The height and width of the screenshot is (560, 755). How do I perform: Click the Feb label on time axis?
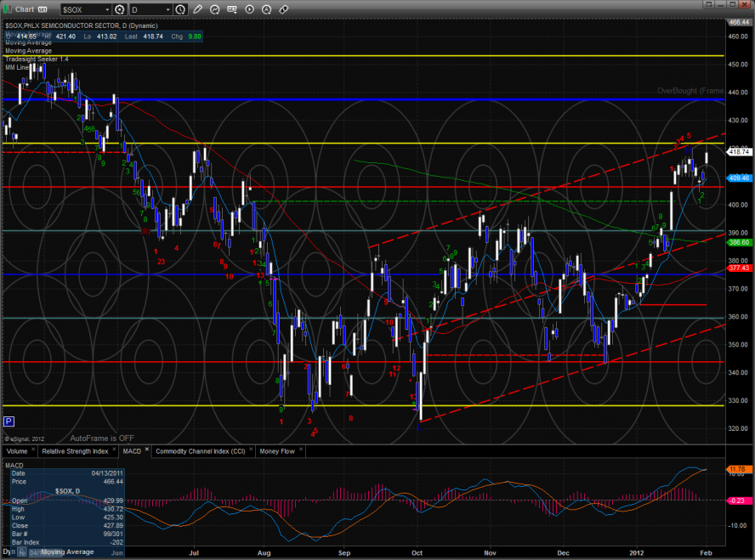[706, 553]
